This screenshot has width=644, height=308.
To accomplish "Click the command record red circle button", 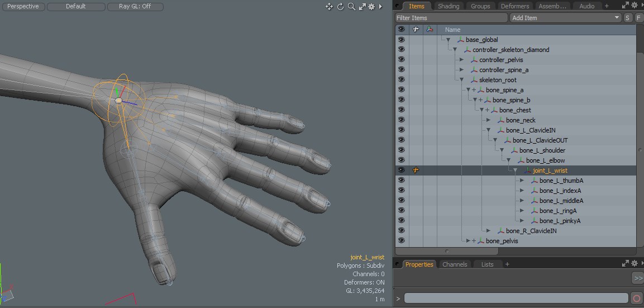I will 637,298.
